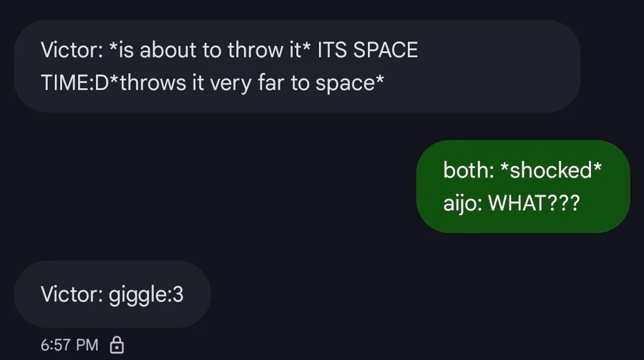Select the "Victor: giggle:3" message bubble
This screenshot has width=644, height=360.
(112, 294)
